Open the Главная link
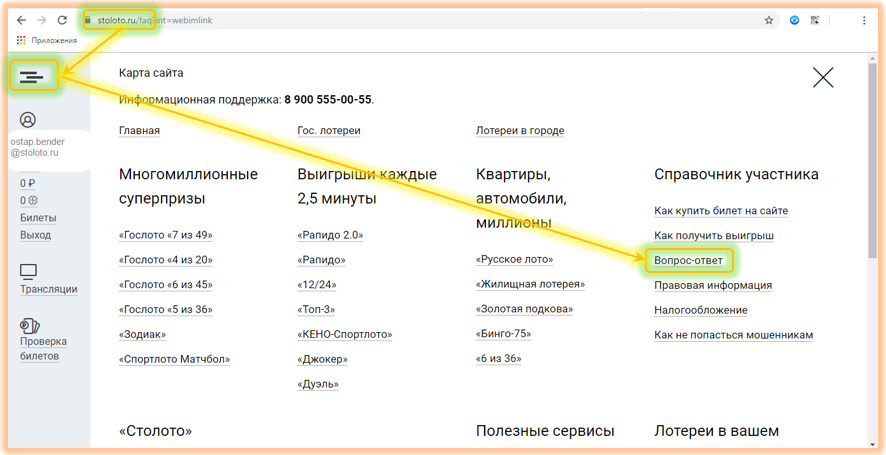Viewport: 886px width, 455px height. [x=140, y=131]
